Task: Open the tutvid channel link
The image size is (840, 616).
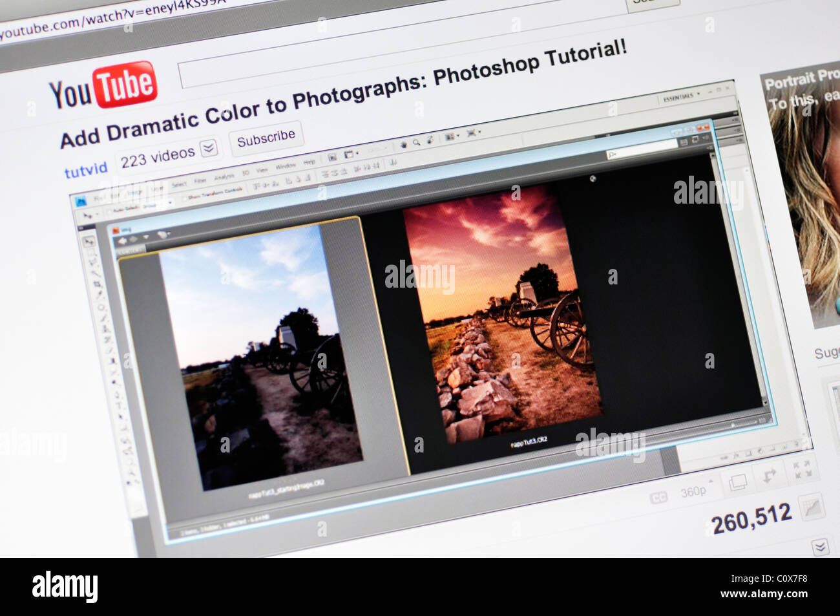Action: click(86, 170)
